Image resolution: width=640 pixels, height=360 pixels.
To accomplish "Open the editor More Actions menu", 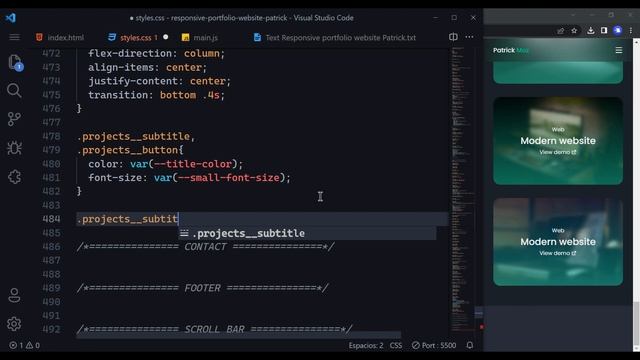I will [469, 37].
